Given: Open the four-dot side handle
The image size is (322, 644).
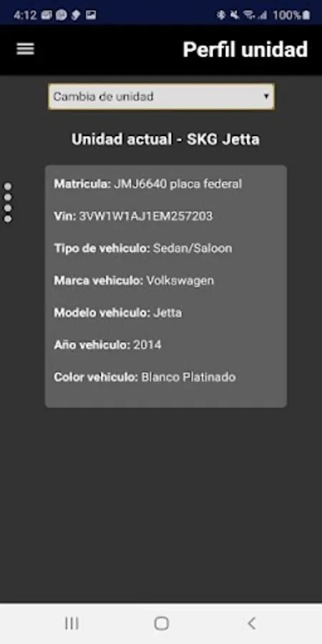Looking at the screenshot, I should (8, 203).
